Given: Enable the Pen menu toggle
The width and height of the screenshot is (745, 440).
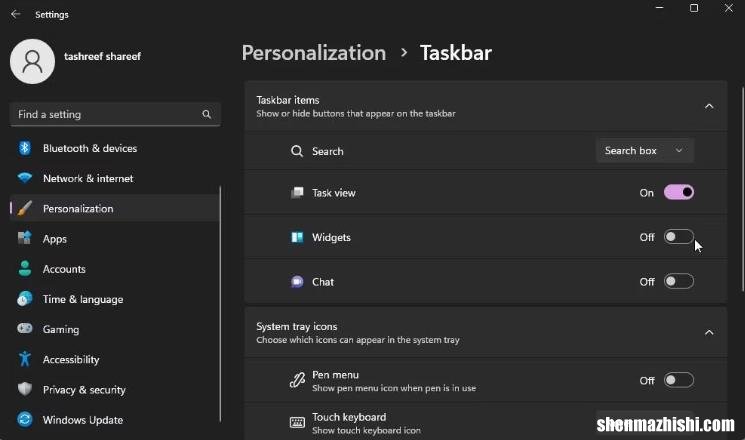Looking at the screenshot, I should 679,380.
